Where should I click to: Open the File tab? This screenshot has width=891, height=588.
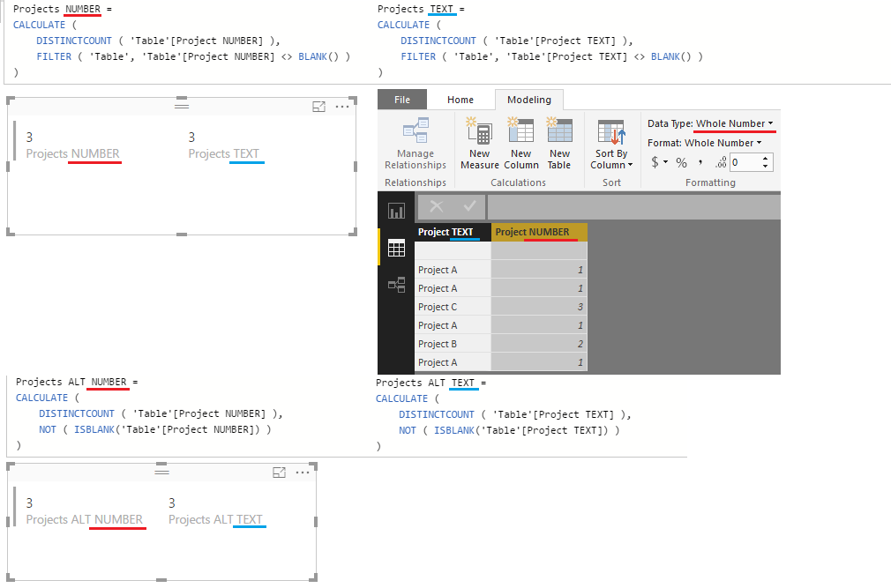(401, 100)
